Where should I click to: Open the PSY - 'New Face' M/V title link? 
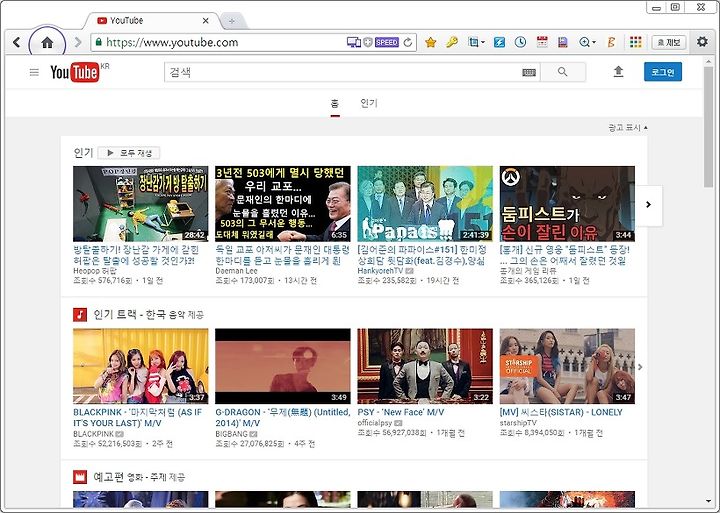coord(401,412)
